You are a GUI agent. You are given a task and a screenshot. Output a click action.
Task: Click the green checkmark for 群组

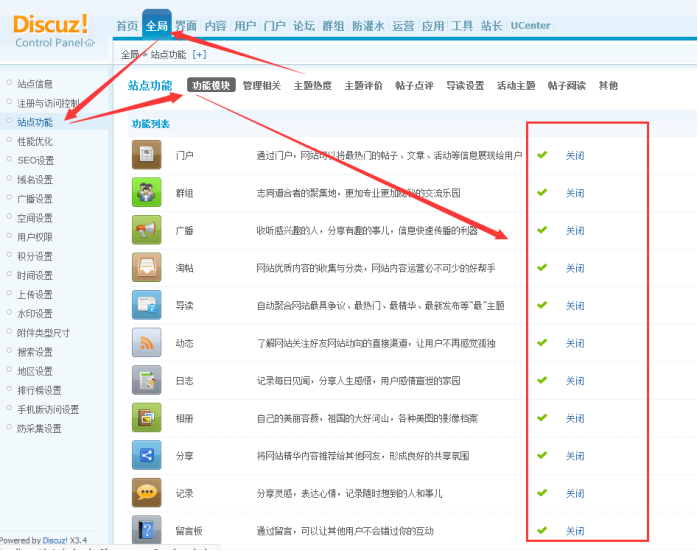point(542,192)
